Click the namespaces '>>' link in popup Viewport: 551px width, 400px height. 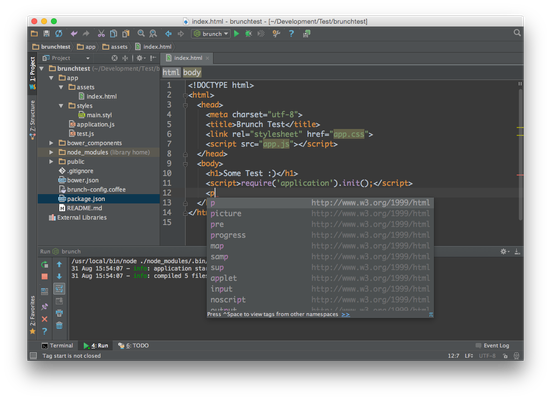pyautogui.click(x=345, y=314)
